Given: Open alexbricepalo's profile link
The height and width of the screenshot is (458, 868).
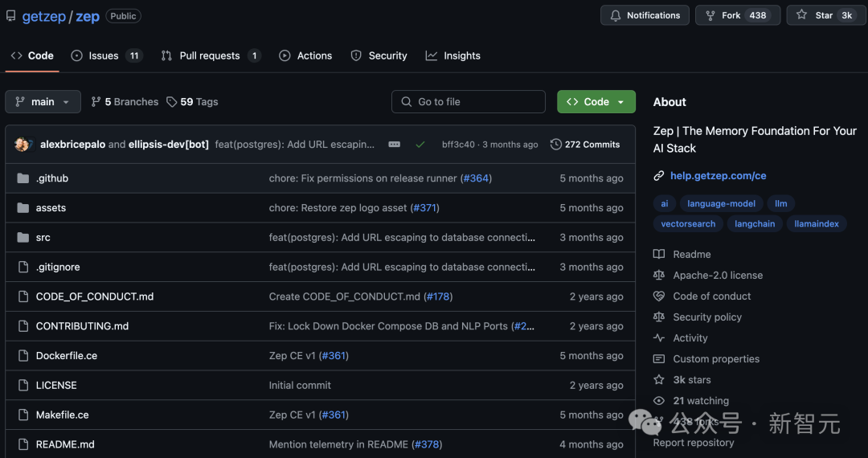Looking at the screenshot, I should click(x=72, y=145).
